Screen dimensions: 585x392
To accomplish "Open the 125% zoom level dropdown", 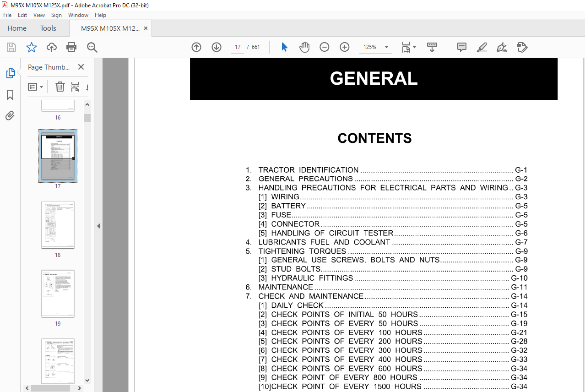I will pos(386,47).
